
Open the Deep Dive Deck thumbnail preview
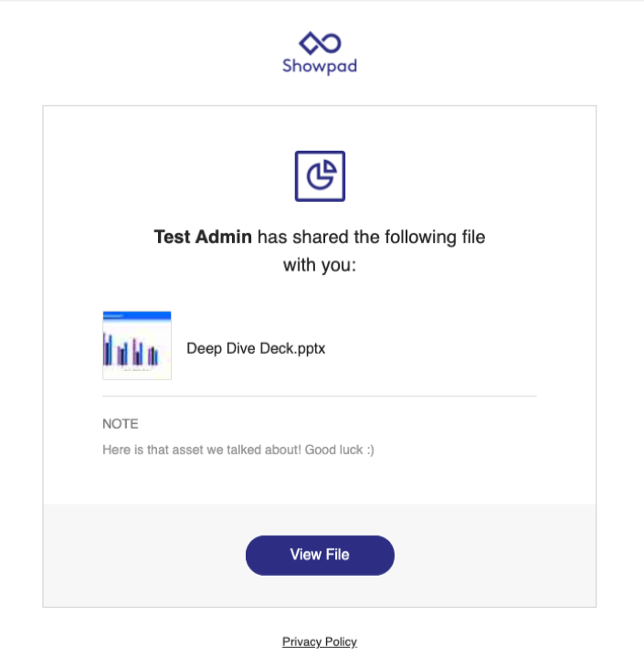click(137, 345)
